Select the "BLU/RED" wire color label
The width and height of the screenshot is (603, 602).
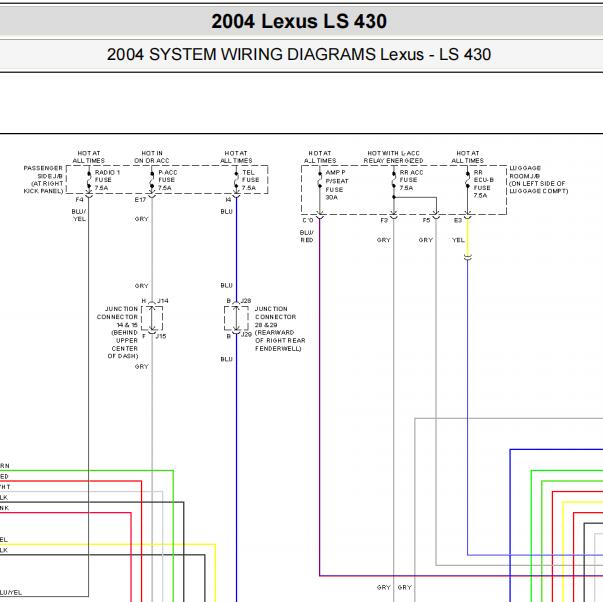tap(306, 236)
